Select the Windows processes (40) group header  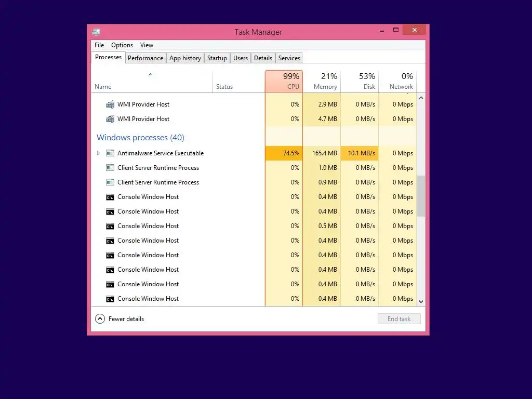coord(140,137)
